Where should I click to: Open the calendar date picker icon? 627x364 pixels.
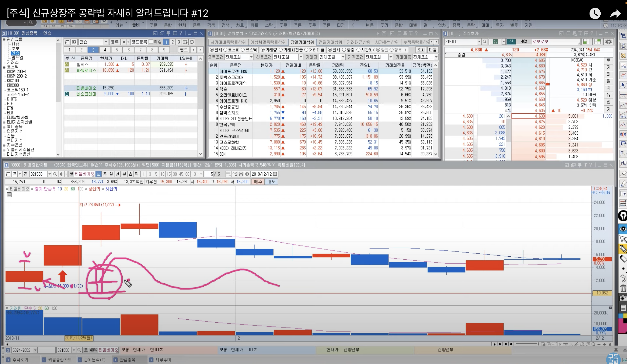click(275, 174)
